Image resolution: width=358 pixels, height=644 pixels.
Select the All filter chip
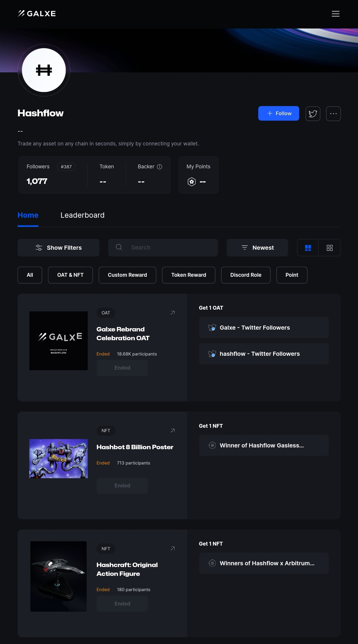coord(30,275)
